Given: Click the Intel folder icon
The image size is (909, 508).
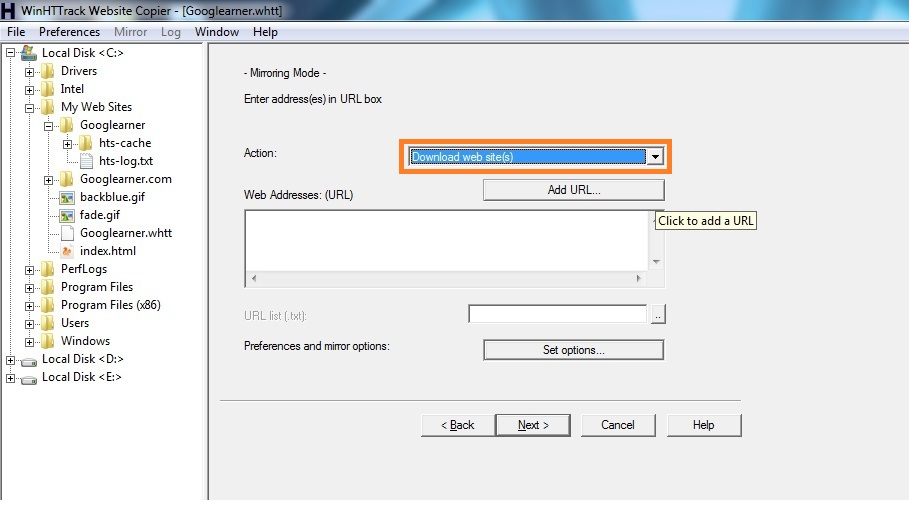Looking at the screenshot, I should click(x=48, y=89).
